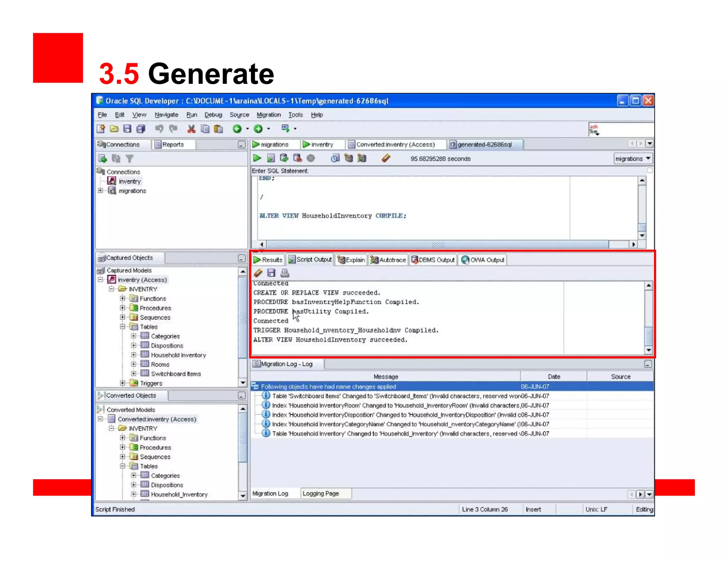Viewport: 728px width, 562px height.
Task: Open the migrations connection dropdown
Action: (633, 158)
